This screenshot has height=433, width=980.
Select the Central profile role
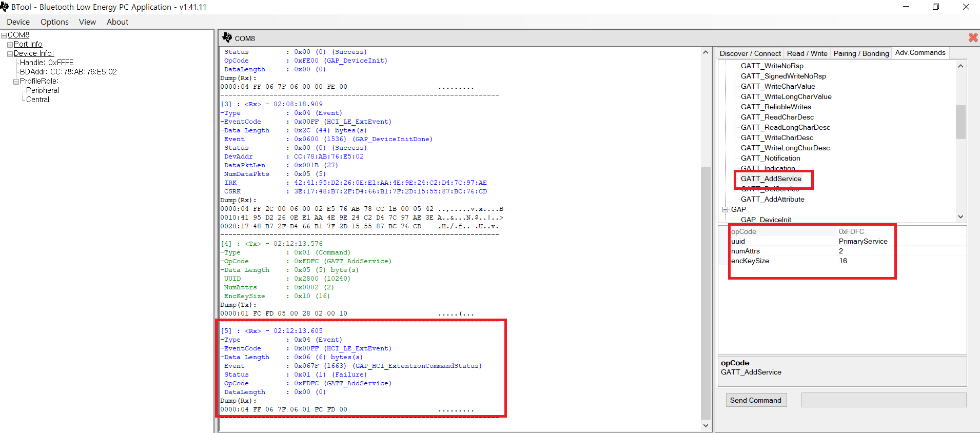pos(37,100)
